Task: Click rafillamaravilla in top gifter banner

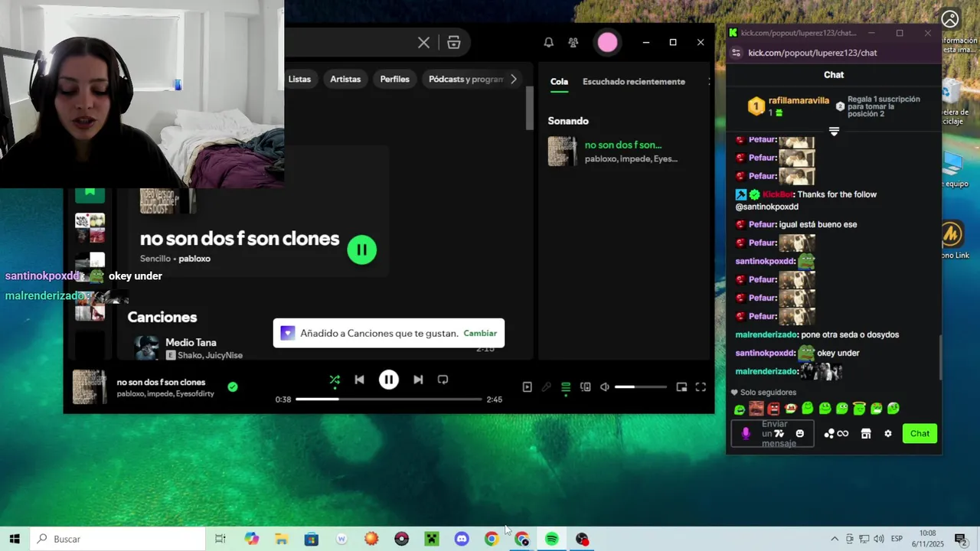Action: [799, 100]
